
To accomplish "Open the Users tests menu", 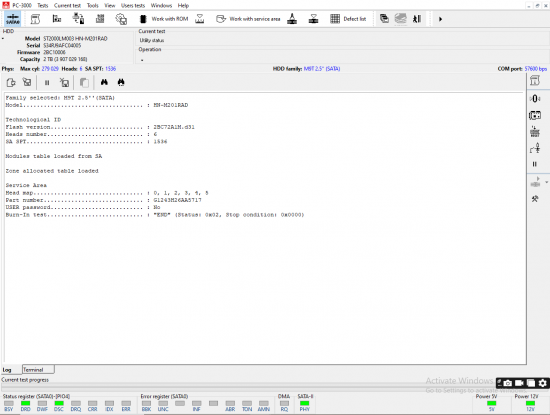I will point(133,6).
